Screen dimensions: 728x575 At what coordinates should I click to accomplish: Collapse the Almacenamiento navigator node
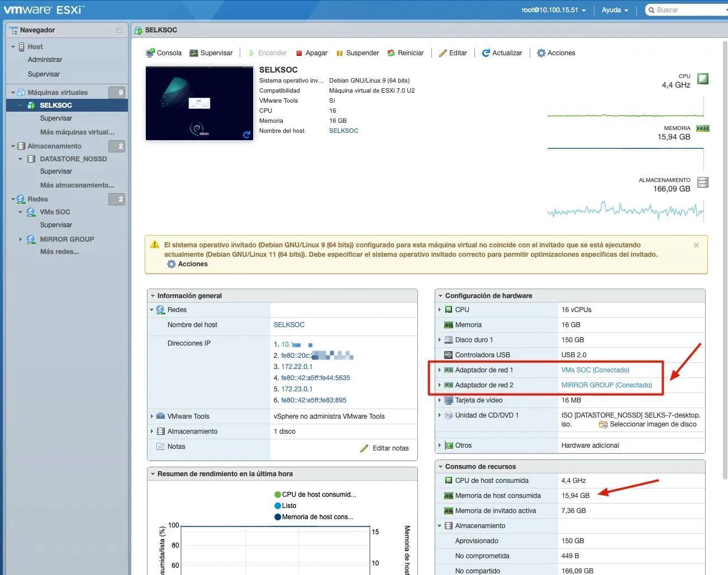coord(13,146)
